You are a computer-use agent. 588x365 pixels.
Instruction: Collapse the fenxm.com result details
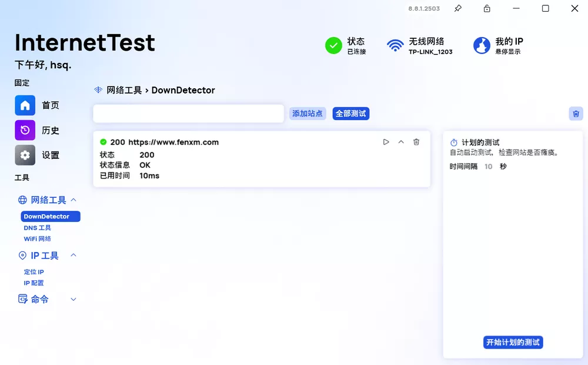[x=401, y=142]
